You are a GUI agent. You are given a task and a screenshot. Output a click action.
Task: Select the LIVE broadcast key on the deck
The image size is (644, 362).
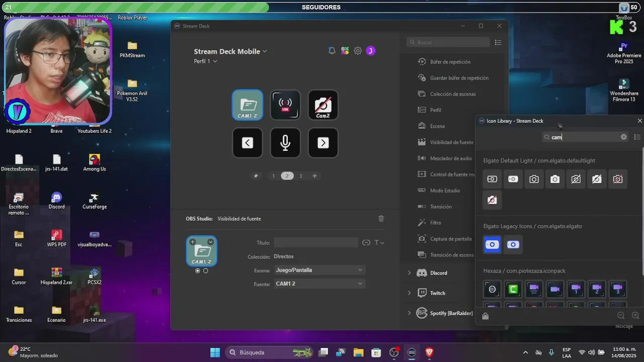point(285,105)
